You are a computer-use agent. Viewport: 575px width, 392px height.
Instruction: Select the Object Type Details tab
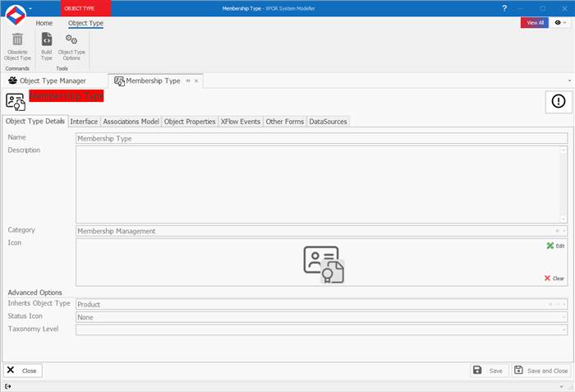34,121
